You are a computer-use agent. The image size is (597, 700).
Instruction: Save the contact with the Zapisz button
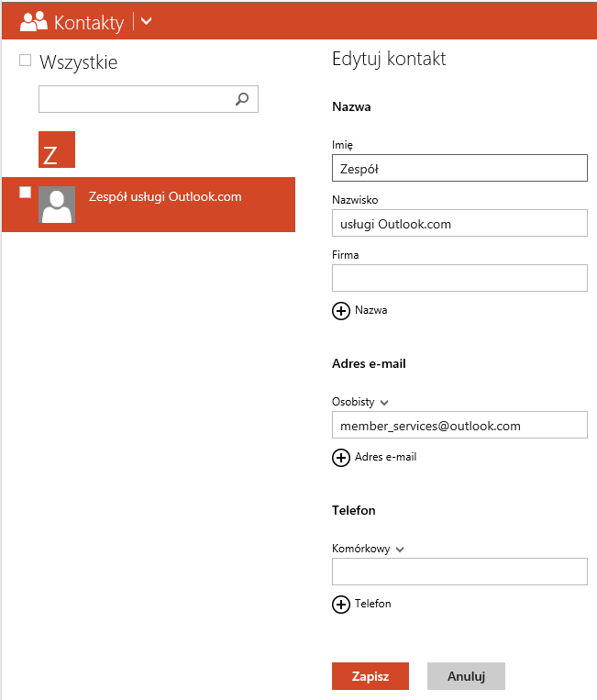click(x=370, y=676)
